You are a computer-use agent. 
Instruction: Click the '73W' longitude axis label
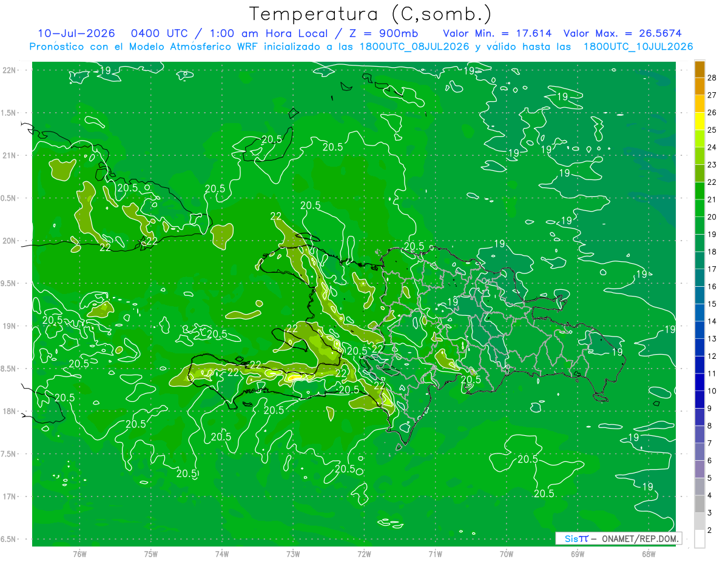[293, 554]
